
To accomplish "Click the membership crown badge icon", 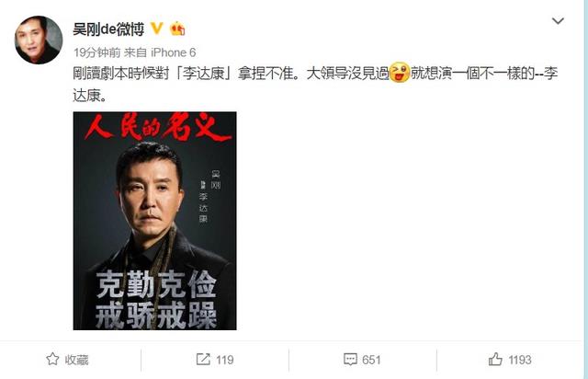I will 177,29.
